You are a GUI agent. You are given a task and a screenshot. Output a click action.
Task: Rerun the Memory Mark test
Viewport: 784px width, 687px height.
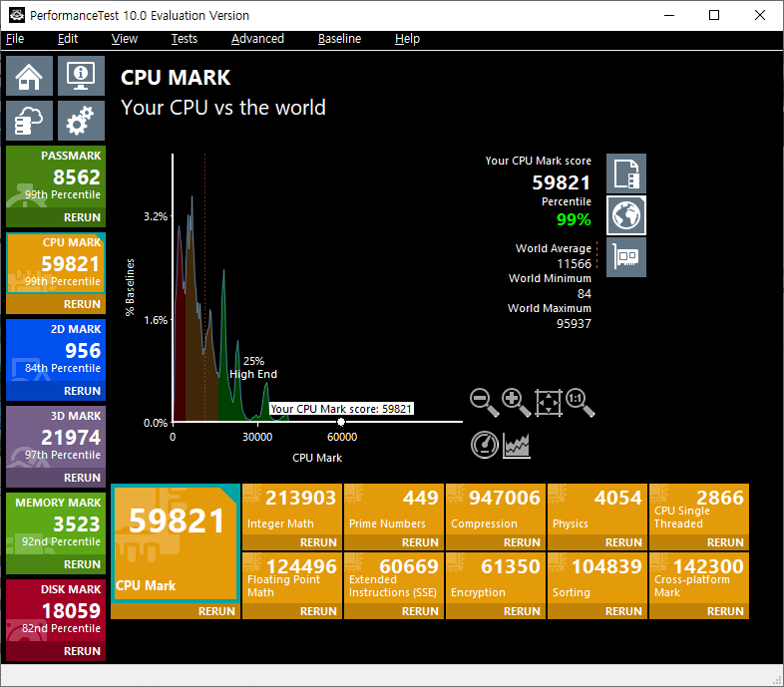pos(82,564)
